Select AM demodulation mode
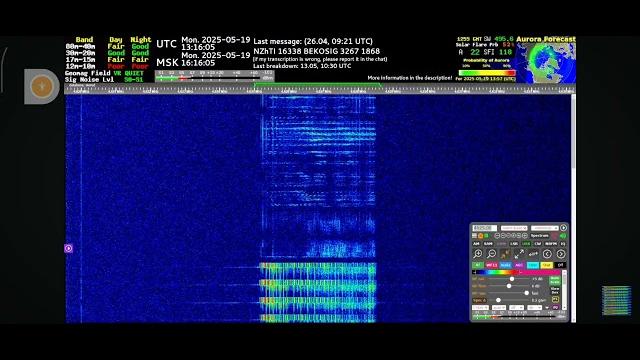 [x=476, y=244]
